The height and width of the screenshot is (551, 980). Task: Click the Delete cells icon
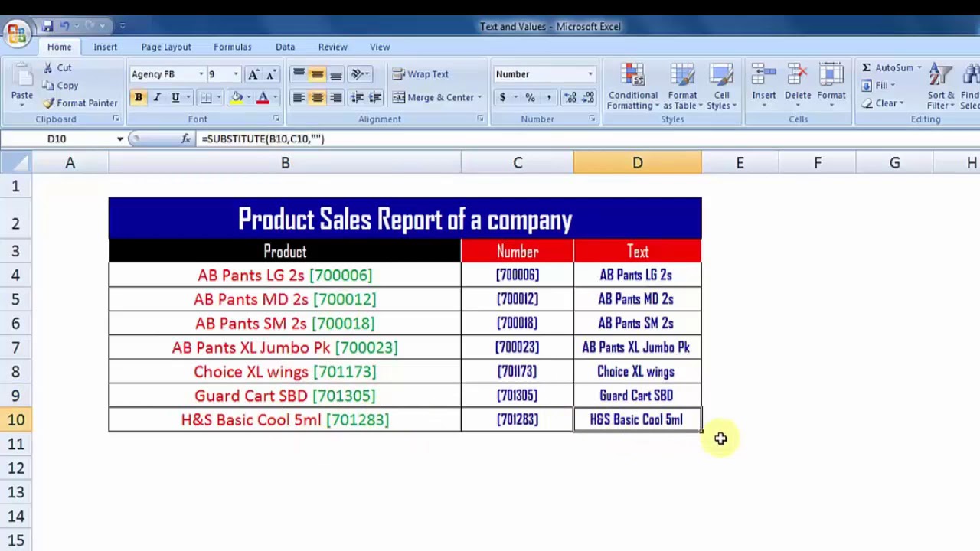coord(797,76)
